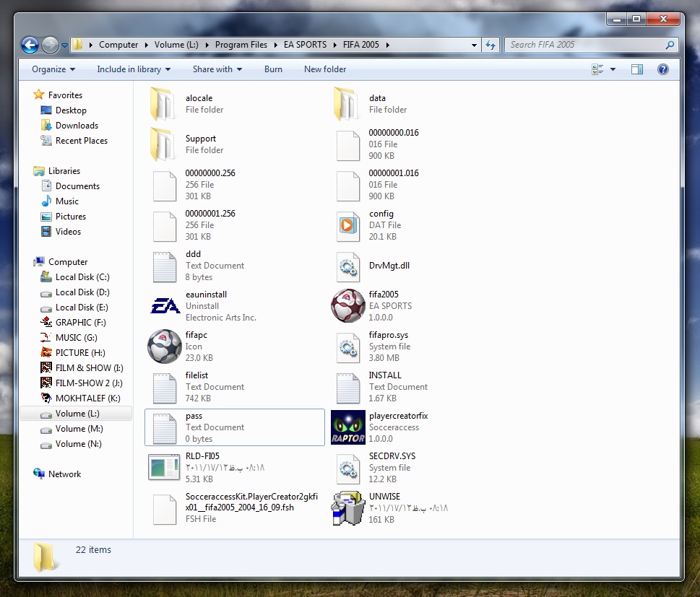Change the view with the view icon
Image resolution: width=700 pixels, height=597 pixels.
(x=597, y=69)
